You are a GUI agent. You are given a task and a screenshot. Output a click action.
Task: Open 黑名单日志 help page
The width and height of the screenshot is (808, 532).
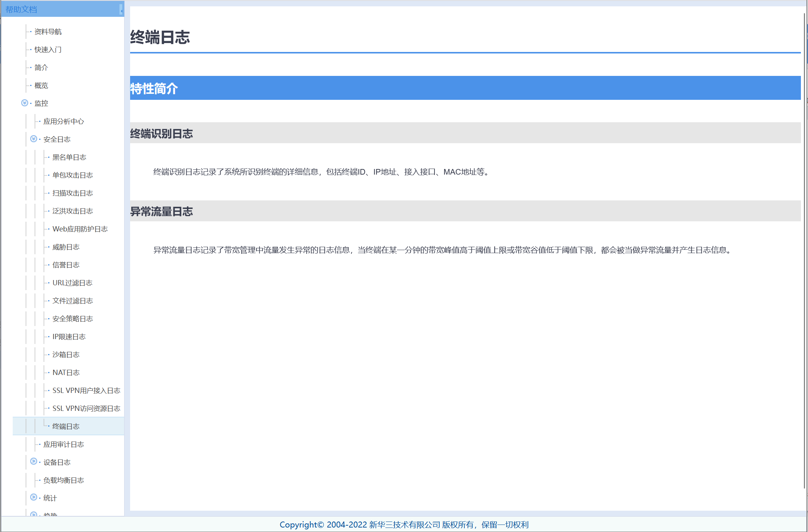69,157
